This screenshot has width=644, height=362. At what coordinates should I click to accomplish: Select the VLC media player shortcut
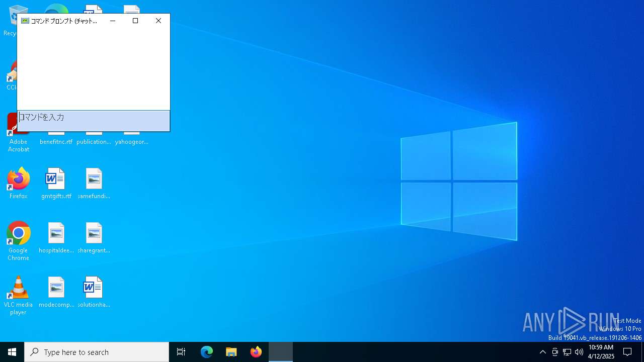tap(18, 296)
